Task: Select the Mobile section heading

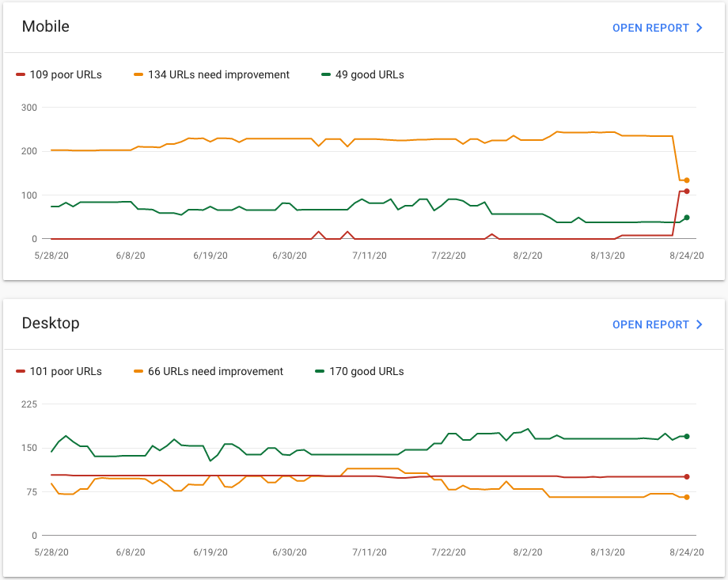Action: point(46,26)
